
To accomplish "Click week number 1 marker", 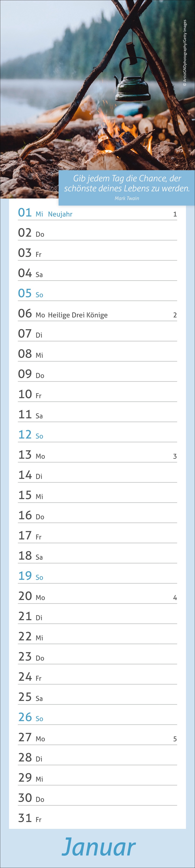I will (x=175, y=214).
